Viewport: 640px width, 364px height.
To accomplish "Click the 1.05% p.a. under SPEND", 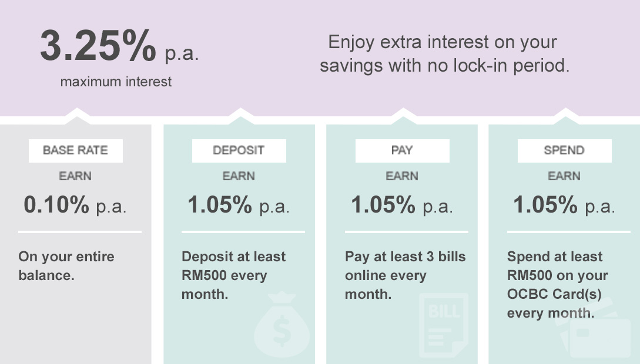I will (x=564, y=205).
